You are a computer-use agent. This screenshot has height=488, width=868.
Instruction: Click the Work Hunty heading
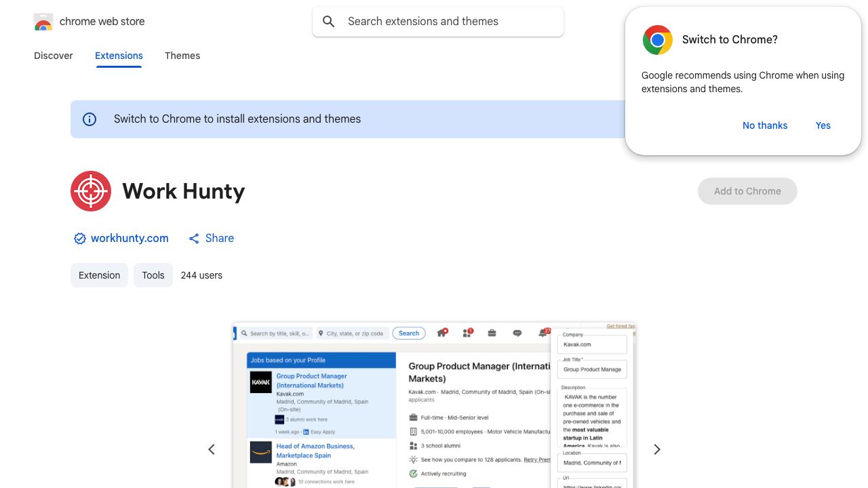pos(184,191)
